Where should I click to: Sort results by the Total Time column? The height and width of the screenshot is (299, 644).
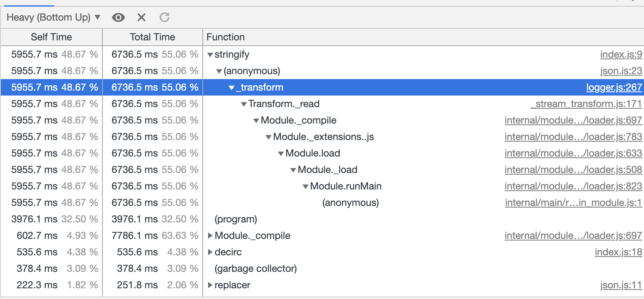(152, 37)
